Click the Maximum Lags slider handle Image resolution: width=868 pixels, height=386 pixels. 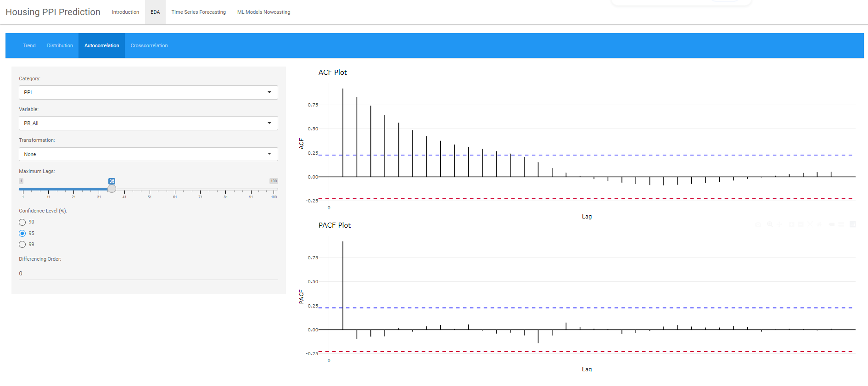[x=112, y=189]
